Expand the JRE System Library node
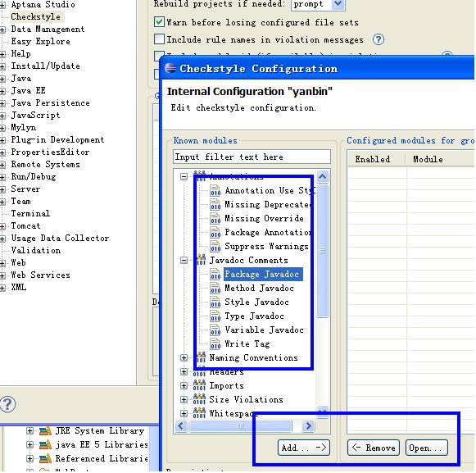 coord(29,430)
